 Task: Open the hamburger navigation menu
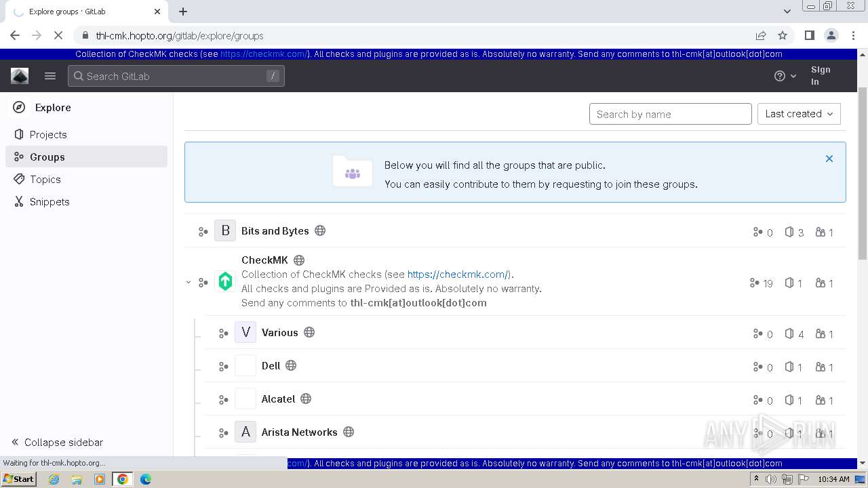pyautogui.click(x=50, y=76)
